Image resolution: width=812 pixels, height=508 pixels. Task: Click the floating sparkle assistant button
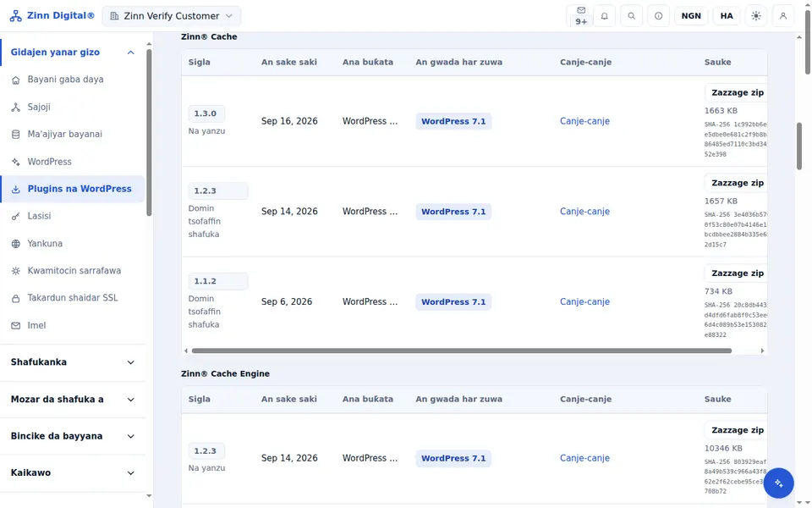778,483
